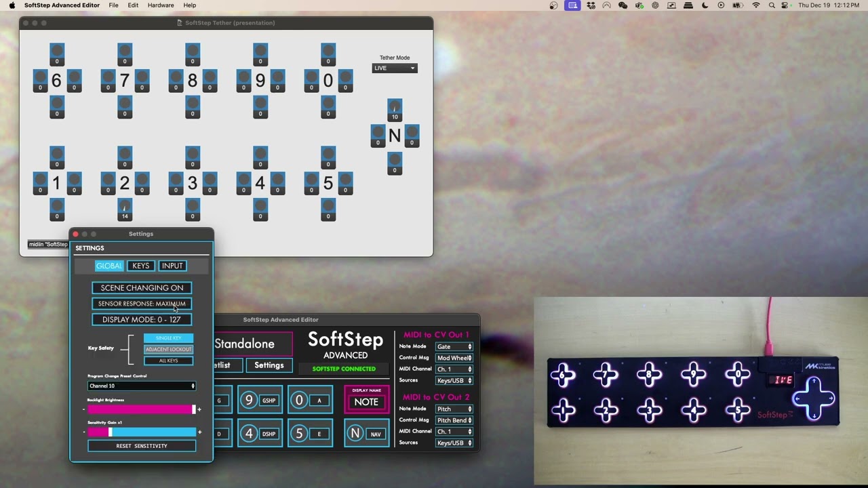Switch to the GLOBAL settings tab

pos(109,266)
